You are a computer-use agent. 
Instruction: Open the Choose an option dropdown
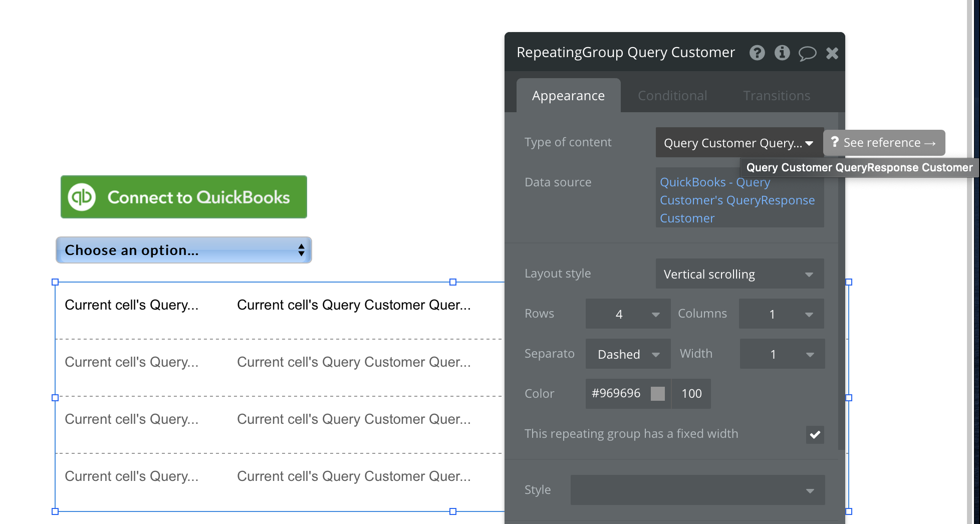[x=184, y=250]
